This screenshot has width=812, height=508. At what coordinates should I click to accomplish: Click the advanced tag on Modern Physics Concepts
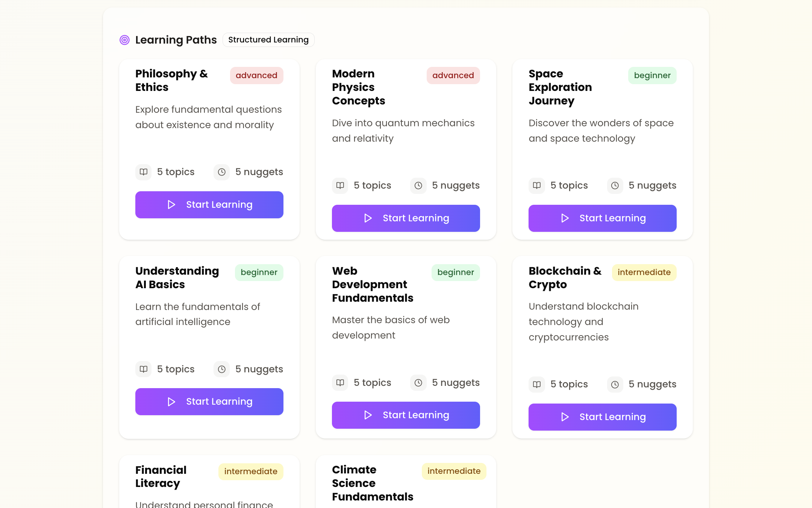(x=453, y=76)
